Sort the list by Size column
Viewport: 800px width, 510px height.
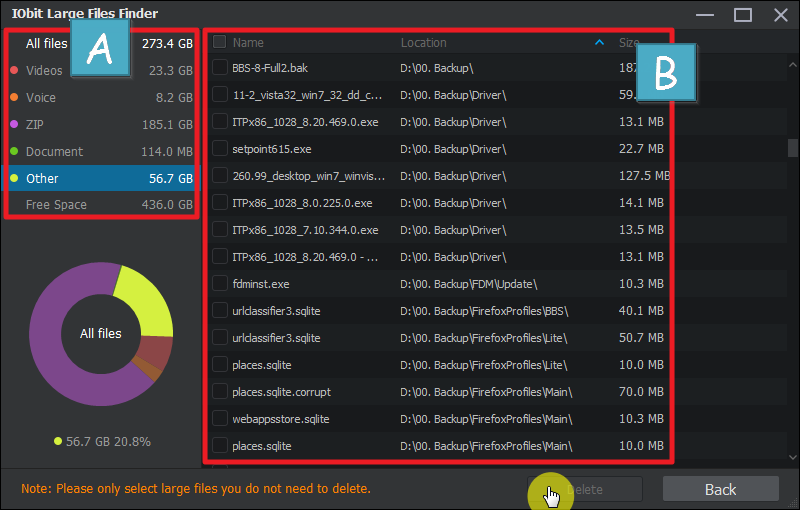(628, 43)
